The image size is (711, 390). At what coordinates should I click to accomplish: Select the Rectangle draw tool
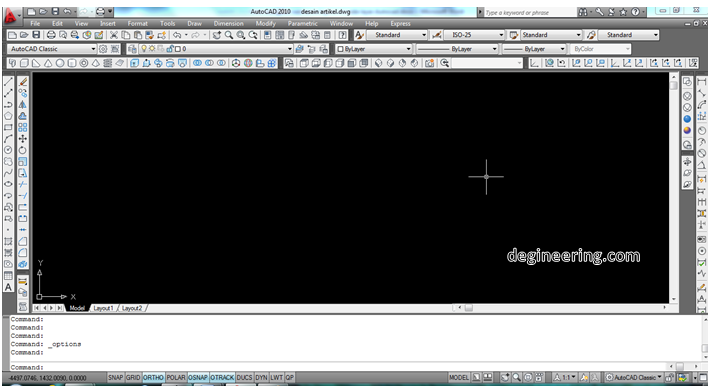8,127
